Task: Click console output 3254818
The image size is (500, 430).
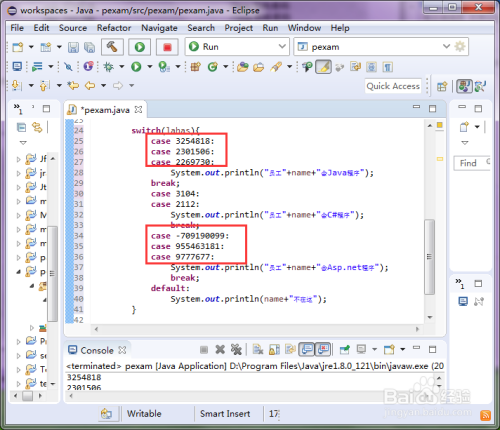Action: [84, 377]
